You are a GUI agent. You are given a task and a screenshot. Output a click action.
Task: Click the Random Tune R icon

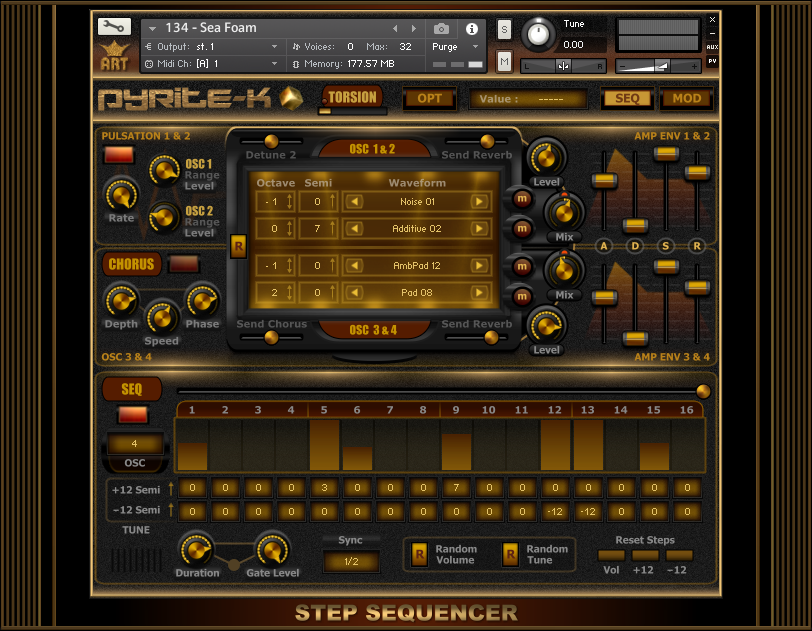(510, 554)
